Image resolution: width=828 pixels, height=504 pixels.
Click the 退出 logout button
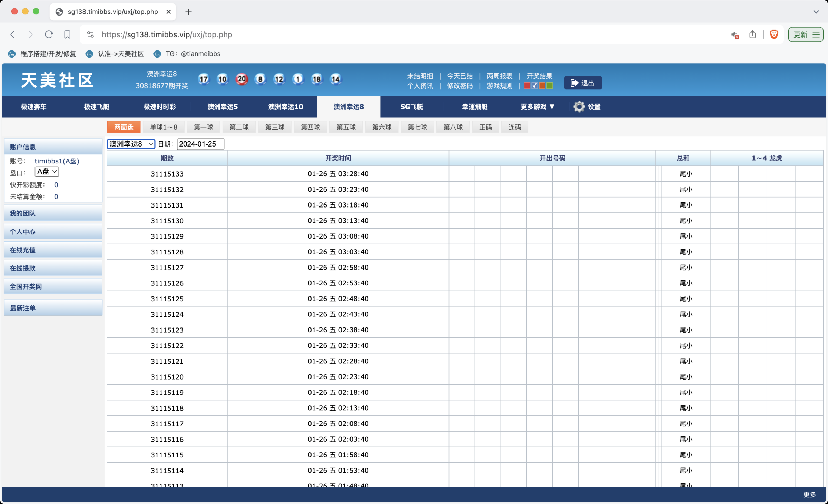[x=583, y=83]
